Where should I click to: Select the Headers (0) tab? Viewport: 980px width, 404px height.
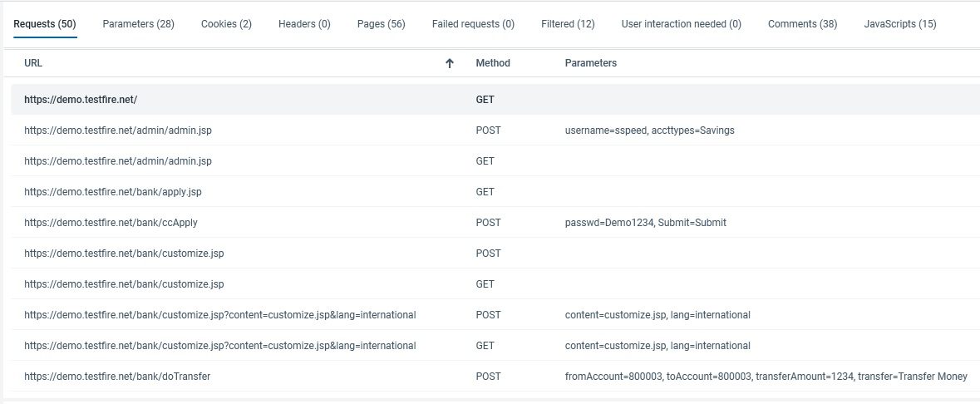tap(304, 24)
